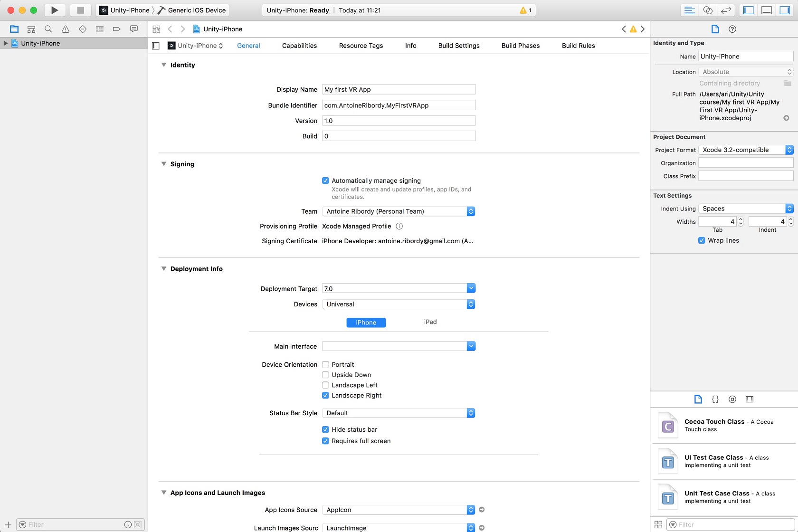Switch to the Build Settings tab
798x532 pixels.
point(459,46)
